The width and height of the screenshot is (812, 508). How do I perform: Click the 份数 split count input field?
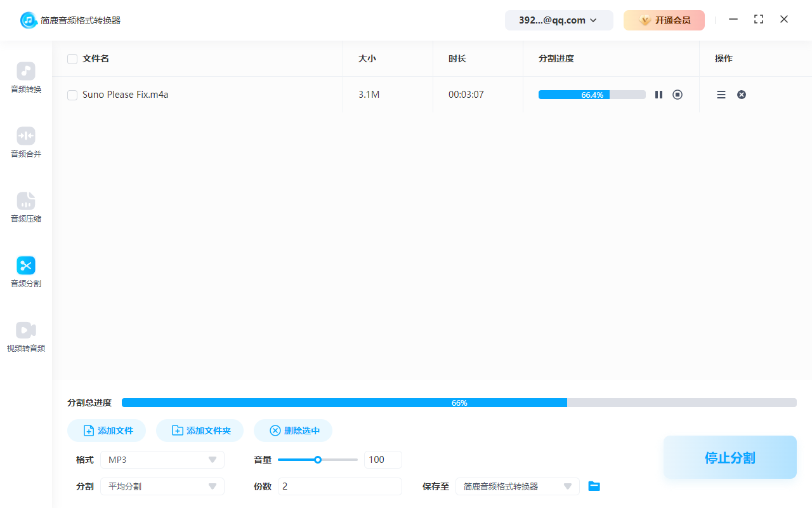(x=339, y=486)
